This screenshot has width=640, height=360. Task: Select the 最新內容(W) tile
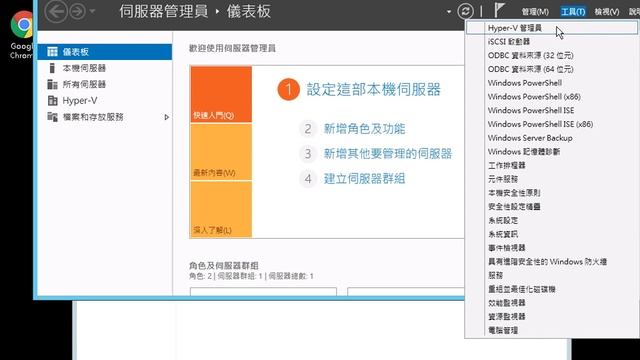point(221,152)
